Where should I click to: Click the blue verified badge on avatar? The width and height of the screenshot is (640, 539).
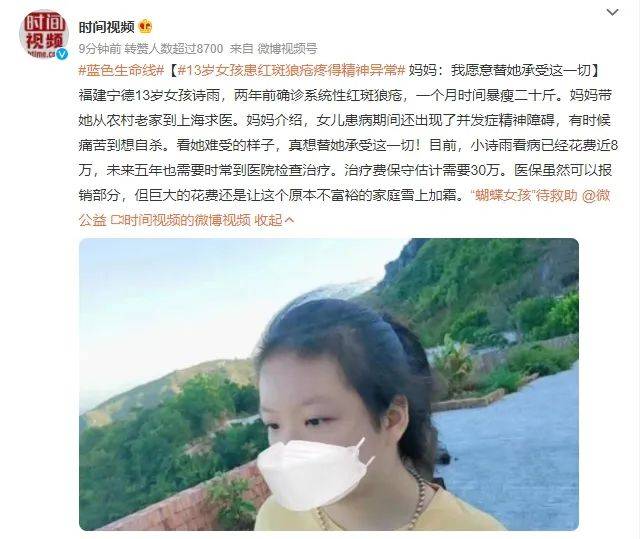[x=62, y=53]
